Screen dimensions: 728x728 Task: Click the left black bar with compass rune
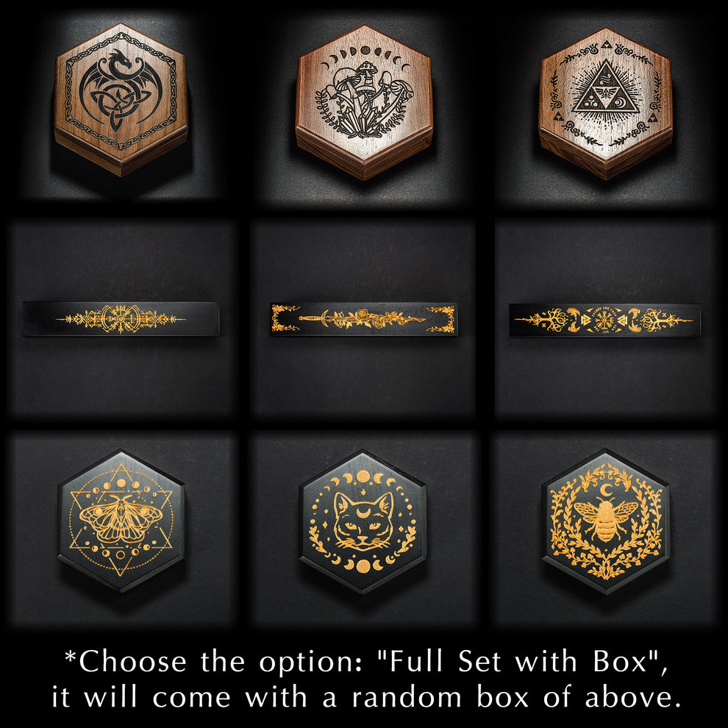[x=121, y=319]
